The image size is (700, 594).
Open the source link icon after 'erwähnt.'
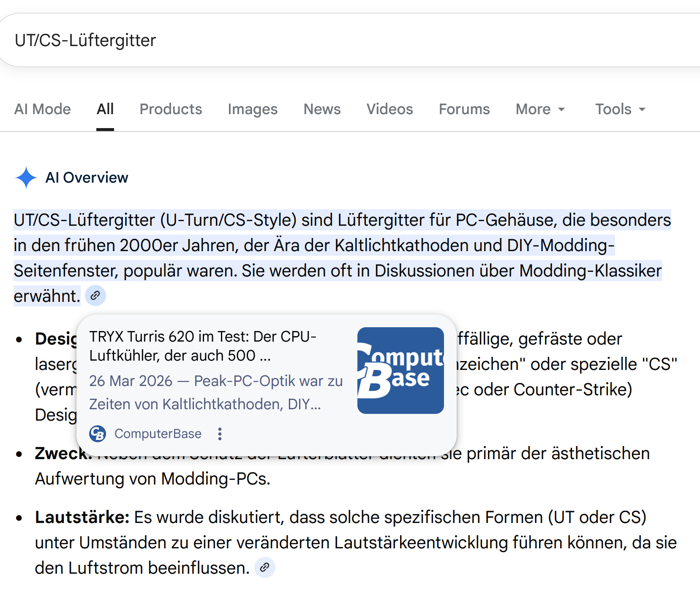[95, 296]
